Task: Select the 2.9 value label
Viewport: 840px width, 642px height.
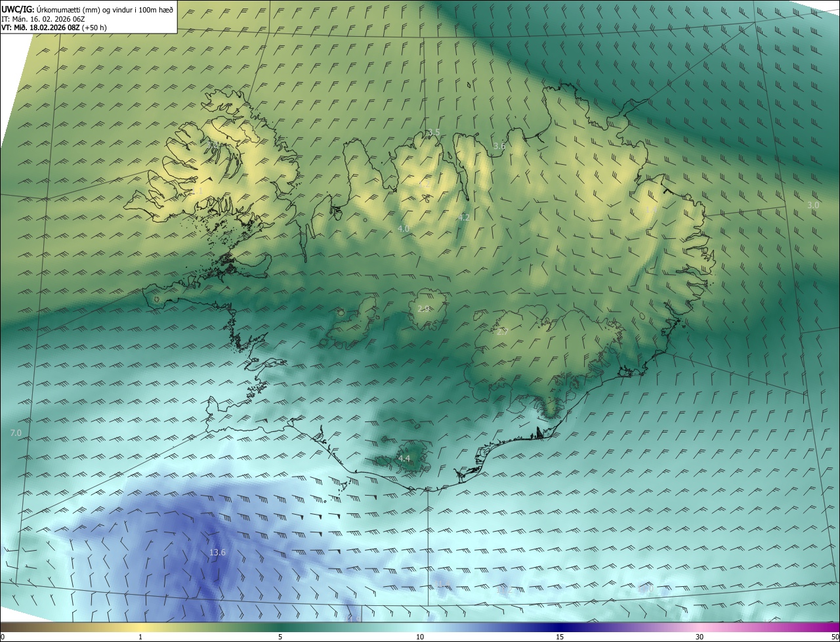Action: click(x=424, y=309)
